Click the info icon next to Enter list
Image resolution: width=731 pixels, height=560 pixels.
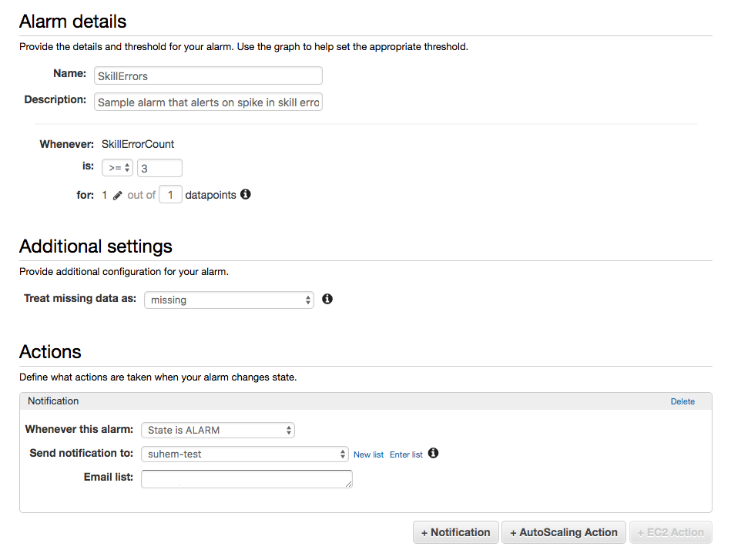tap(434, 454)
